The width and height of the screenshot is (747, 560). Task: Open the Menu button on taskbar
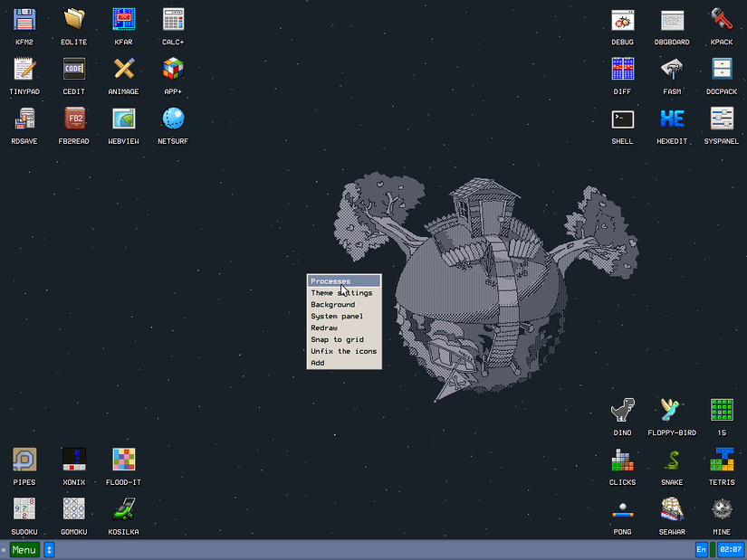(x=23, y=549)
